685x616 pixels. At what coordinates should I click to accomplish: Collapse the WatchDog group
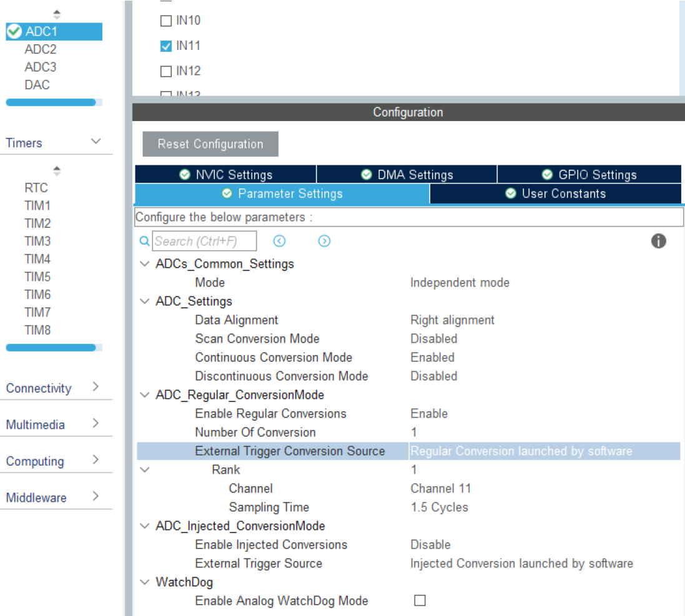point(145,582)
